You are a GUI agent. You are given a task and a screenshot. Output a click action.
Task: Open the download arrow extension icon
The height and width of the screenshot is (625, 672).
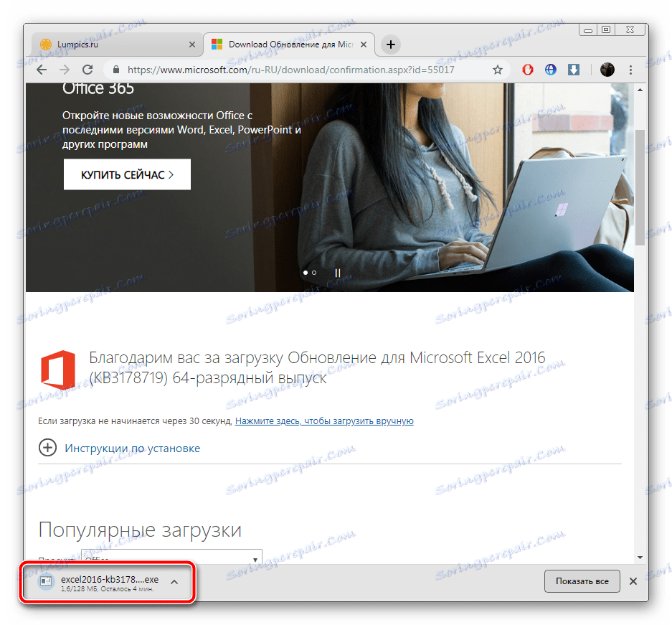click(574, 70)
